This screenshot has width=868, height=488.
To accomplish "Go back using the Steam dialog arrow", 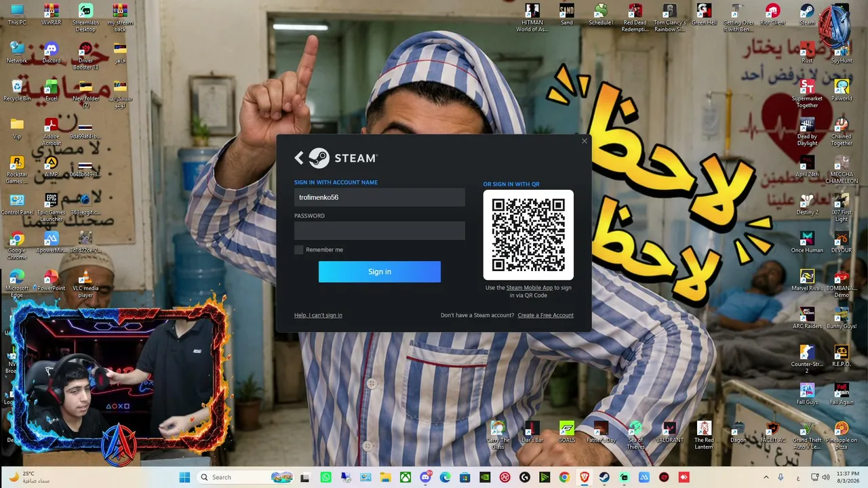I will coord(299,158).
